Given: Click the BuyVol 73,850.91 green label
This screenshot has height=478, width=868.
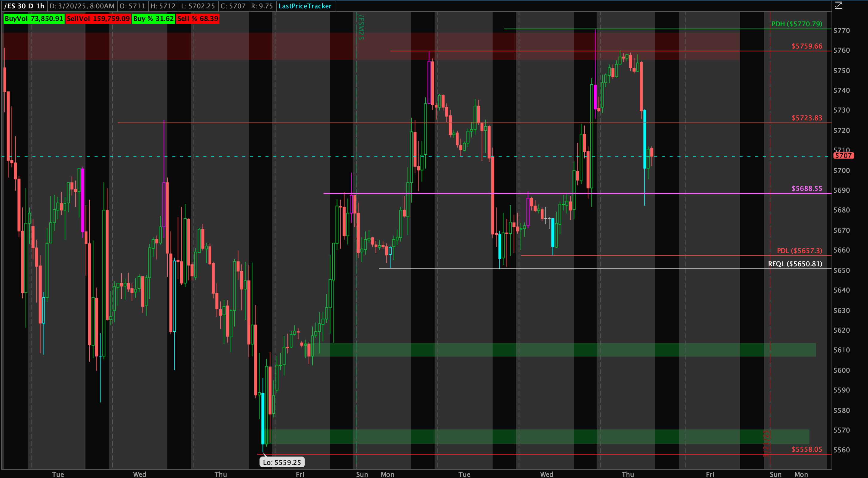Looking at the screenshot, I should pos(34,19).
